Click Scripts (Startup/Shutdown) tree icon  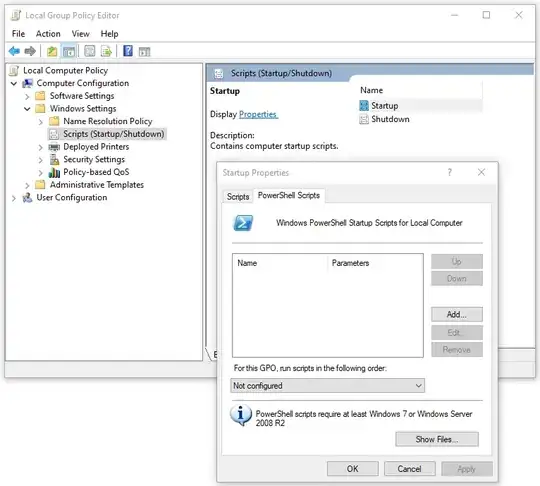[54, 134]
